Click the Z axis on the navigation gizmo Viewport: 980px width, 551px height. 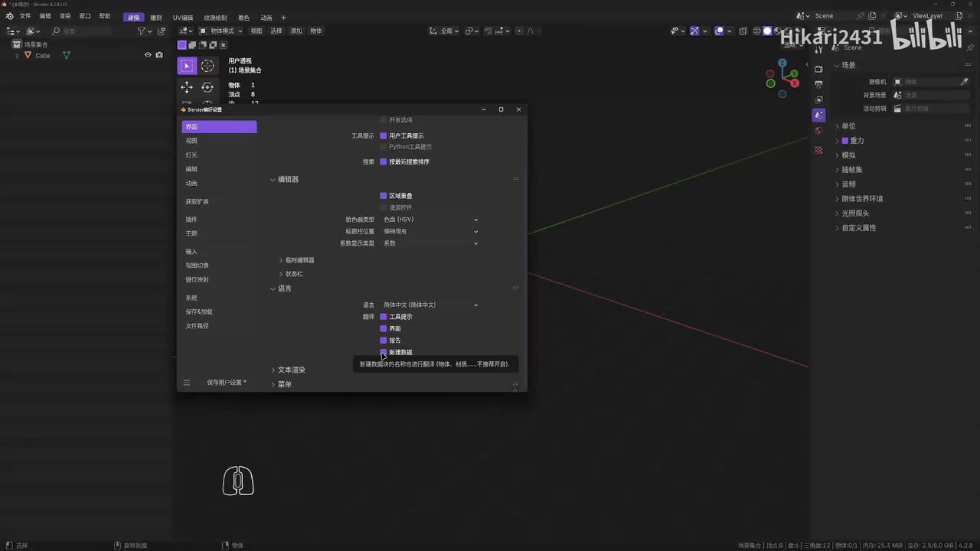pyautogui.click(x=782, y=63)
